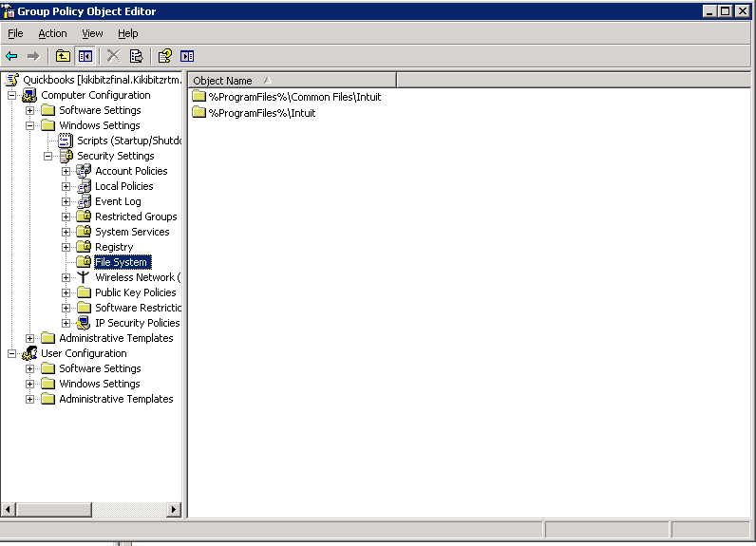The image size is (756, 546).
Task: Click the Back arrow toolbar button
Action: [x=11, y=56]
